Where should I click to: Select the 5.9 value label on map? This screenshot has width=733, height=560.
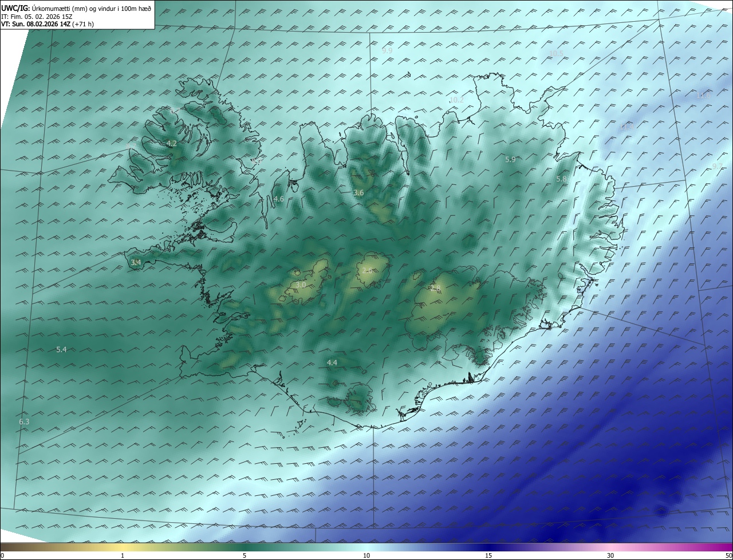510,160
